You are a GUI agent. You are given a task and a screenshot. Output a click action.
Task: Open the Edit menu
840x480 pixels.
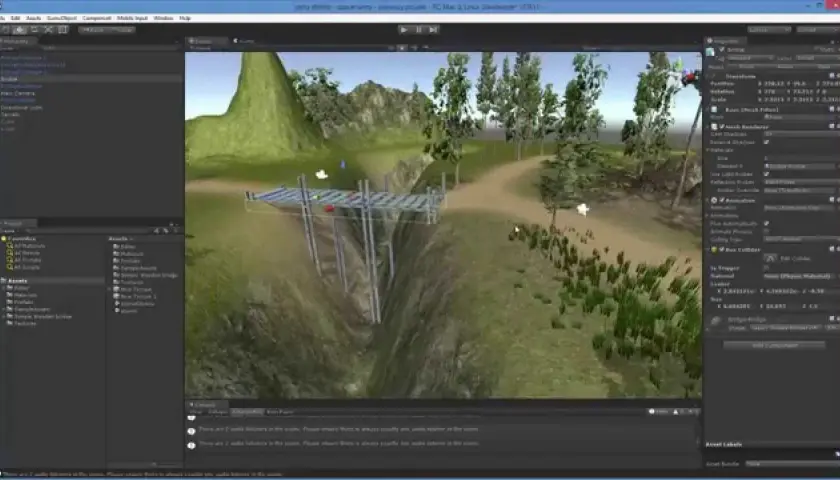15,18
